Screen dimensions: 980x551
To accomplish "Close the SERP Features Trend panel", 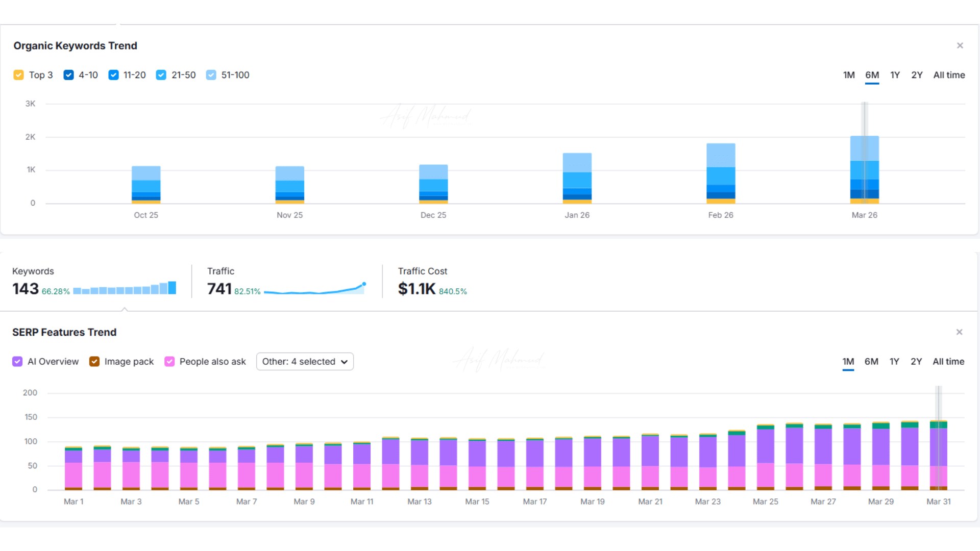I will pyautogui.click(x=959, y=332).
